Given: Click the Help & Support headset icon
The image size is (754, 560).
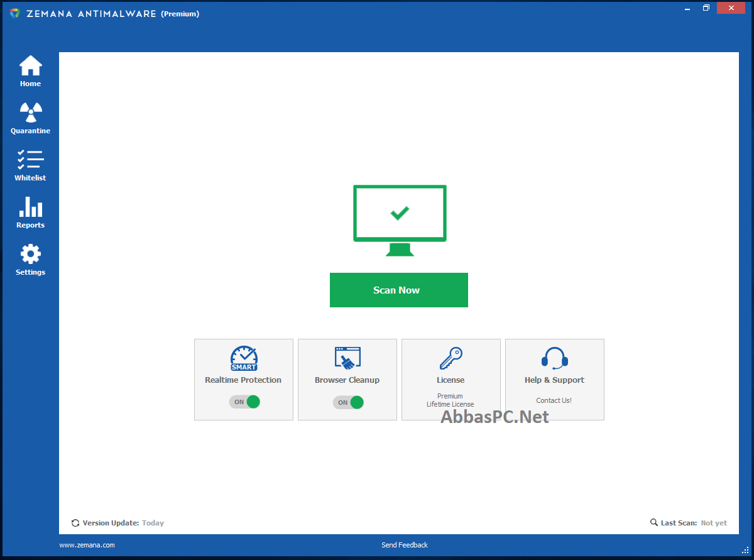Looking at the screenshot, I should click(554, 358).
